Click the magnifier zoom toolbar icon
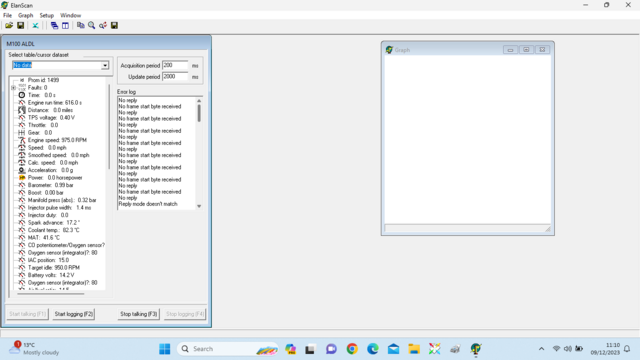640x360 pixels. pos(91,25)
